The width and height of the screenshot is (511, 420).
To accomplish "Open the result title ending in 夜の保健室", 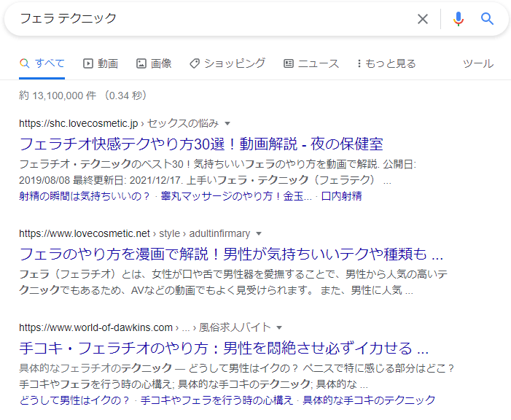I will click(200, 143).
